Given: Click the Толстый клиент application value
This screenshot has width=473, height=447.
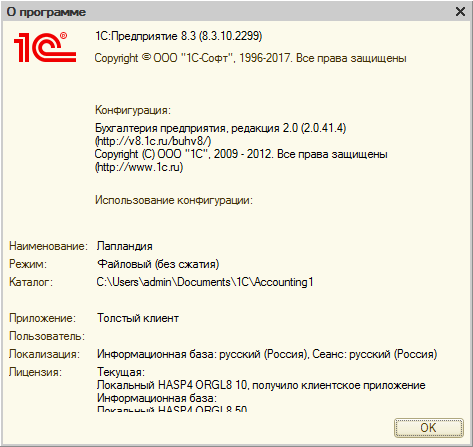Looking at the screenshot, I should tap(138, 318).
